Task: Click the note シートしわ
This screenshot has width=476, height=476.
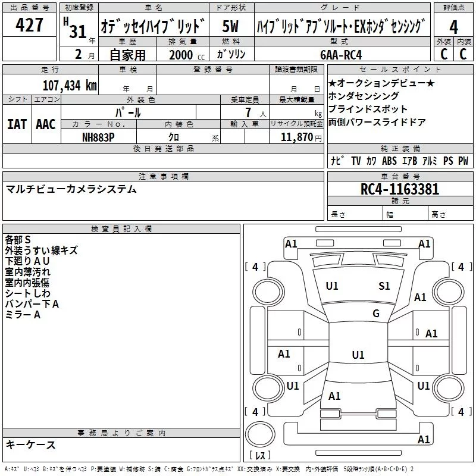Action: 27,293
